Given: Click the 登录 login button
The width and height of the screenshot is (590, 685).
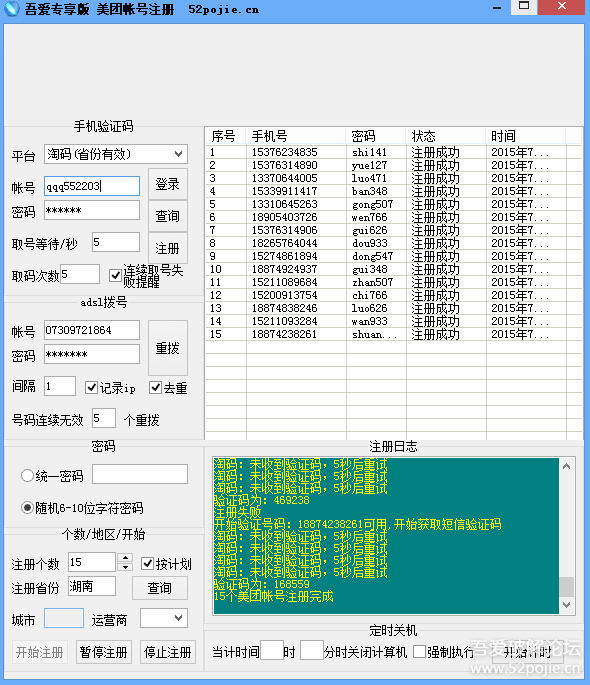Looking at the screenshot, I should click(x=168, y=184).
